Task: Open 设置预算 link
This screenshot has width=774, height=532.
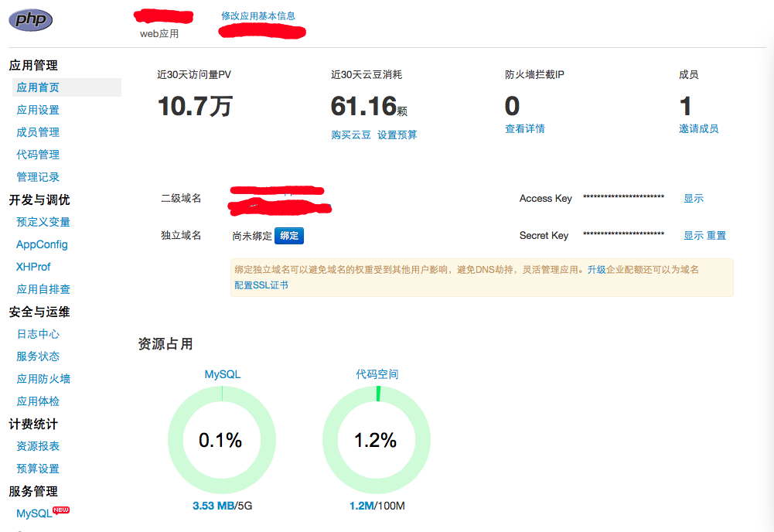Action: click(397, 135)
